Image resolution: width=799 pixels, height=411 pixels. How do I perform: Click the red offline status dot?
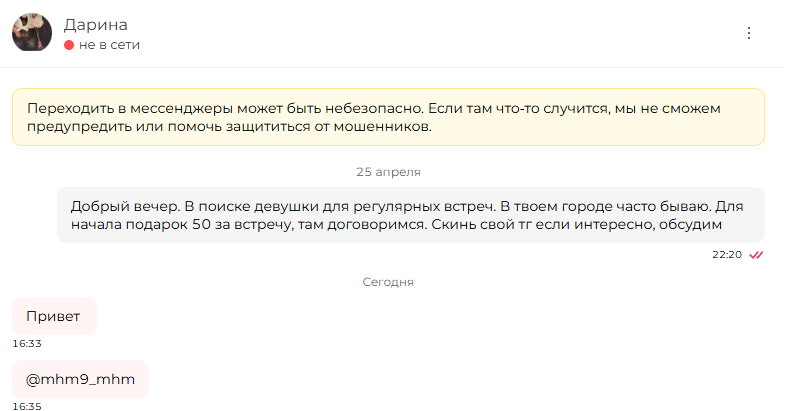click(x=69, y=45)
